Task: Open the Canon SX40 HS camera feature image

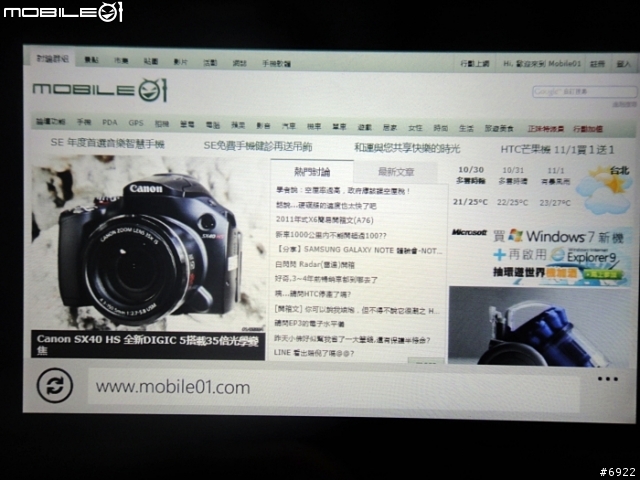Action: (x=149, y=243)
